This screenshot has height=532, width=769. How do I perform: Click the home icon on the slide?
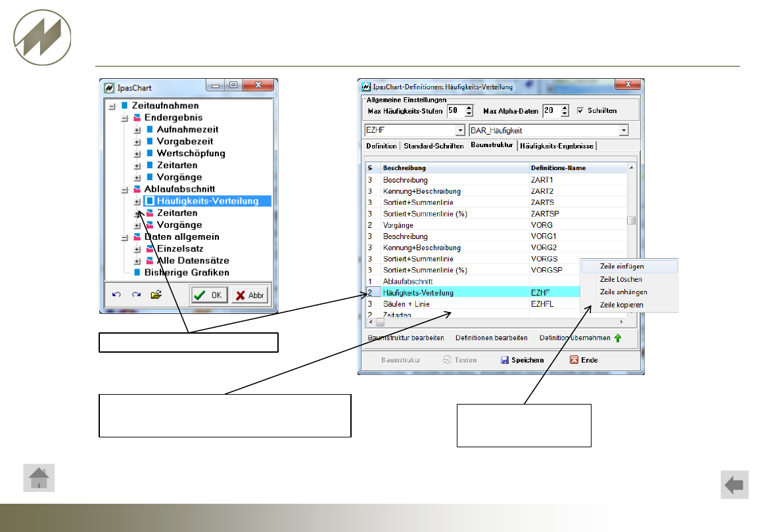[x=39, y=478]
